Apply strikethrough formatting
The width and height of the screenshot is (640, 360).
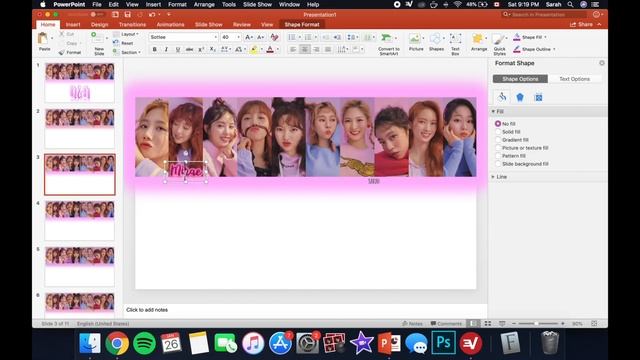(189, 49)
